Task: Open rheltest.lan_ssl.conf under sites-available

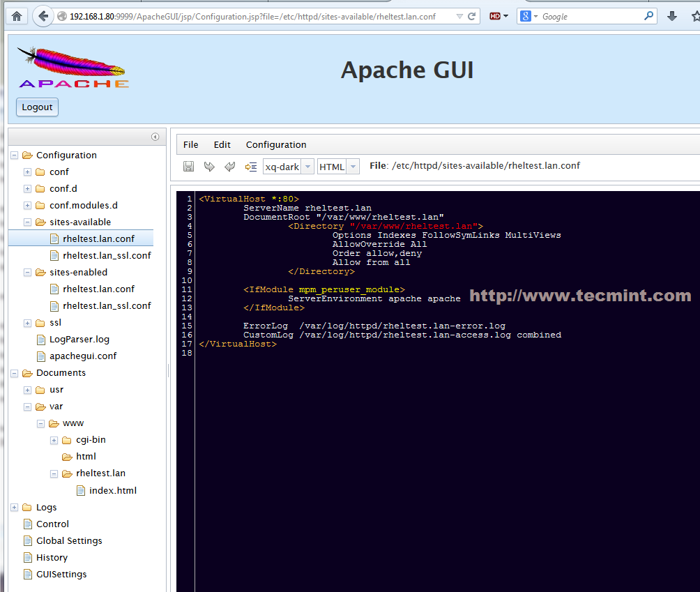Action: click(x=107, y=256)
